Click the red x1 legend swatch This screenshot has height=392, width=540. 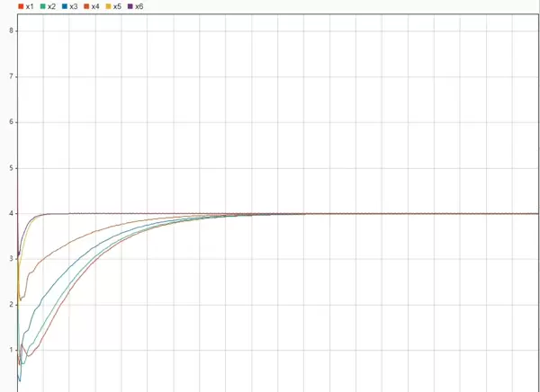click(21, 6)
